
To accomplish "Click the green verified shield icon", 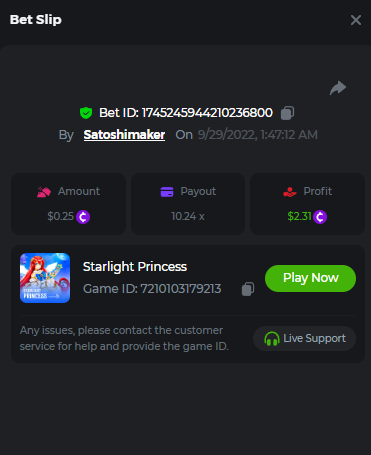I will pos(86,113).
